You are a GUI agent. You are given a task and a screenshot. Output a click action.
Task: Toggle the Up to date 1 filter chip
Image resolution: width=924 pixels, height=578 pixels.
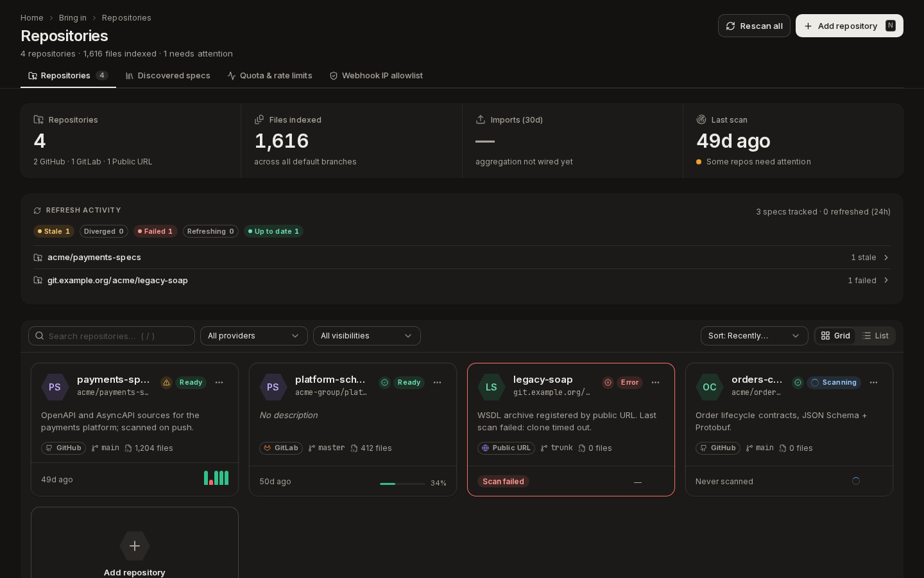click(273, 231)
